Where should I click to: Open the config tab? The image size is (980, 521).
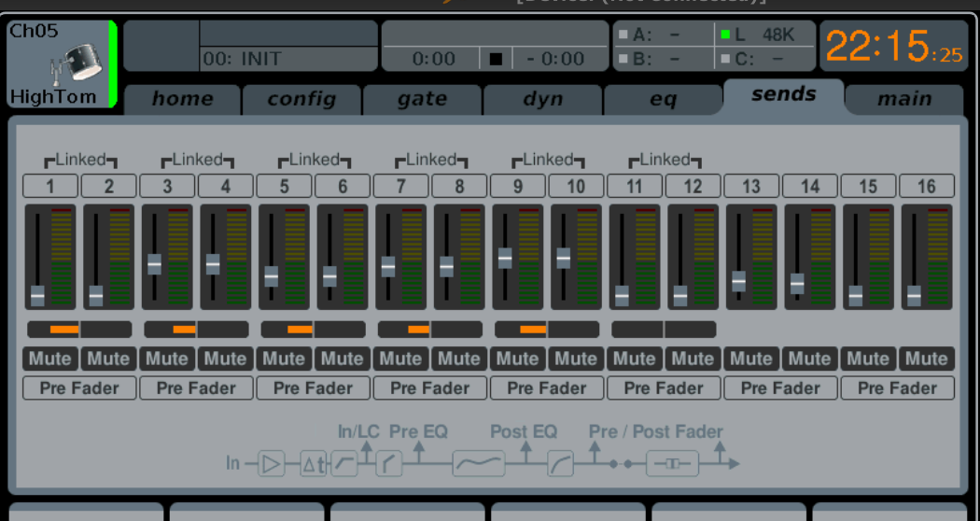click(302, 100)
